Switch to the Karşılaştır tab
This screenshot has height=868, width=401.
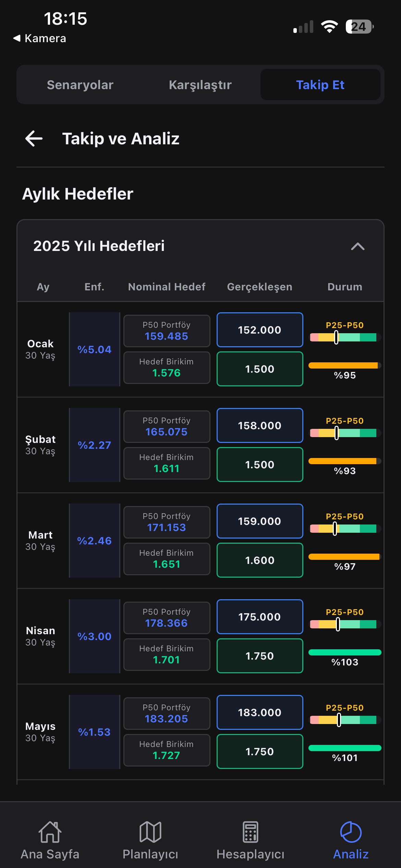click(200, 85)
